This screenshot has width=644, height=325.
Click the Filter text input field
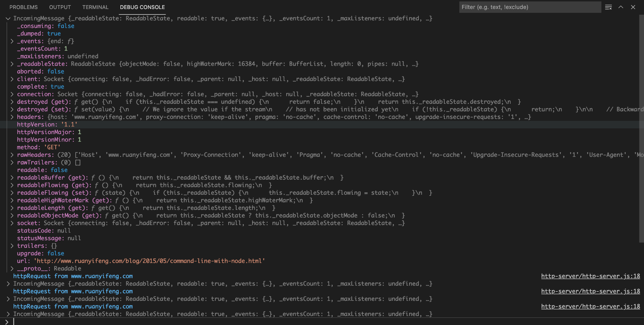[530, 7]
